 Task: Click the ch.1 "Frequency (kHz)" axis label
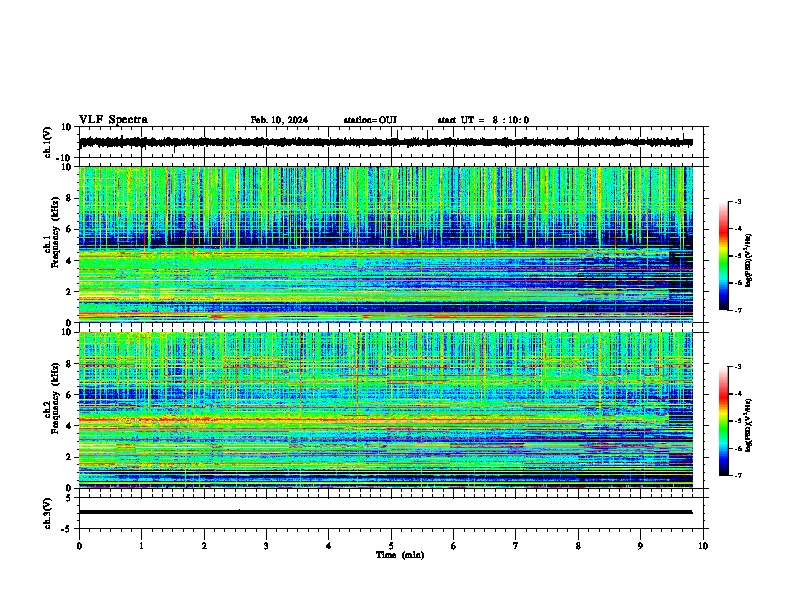[55, 232]
